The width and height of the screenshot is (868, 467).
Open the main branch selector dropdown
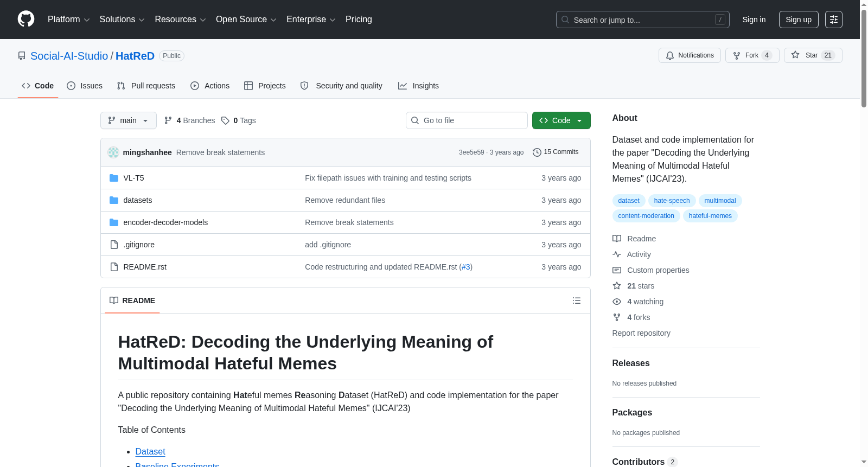(129, 120)
